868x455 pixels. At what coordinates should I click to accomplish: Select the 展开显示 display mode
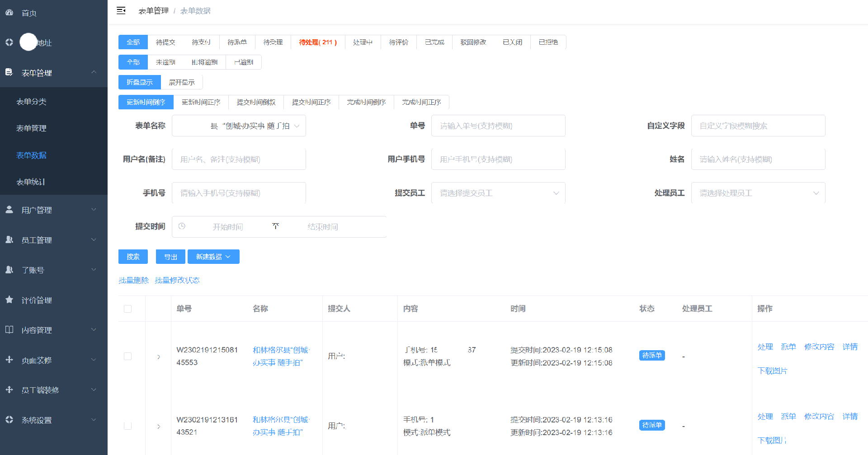point(182,82)
